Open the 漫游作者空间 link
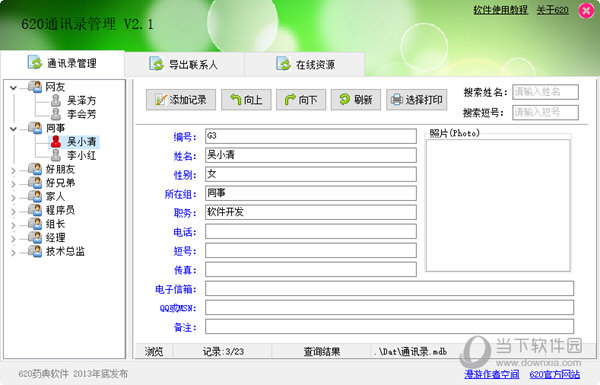This screenshot has height=385, width=600. tap(492, 374)
